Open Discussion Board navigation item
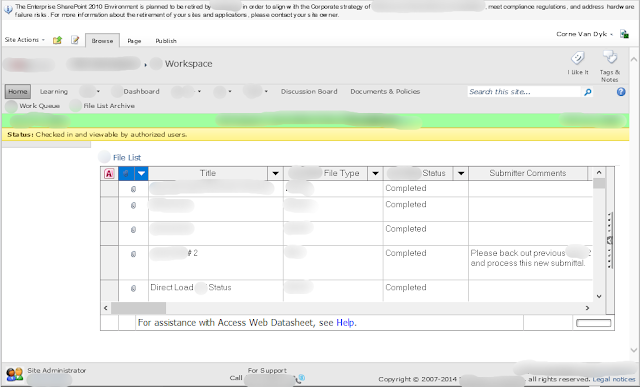The width and height of the screenshot is (640, 387). tap(309, 91)
